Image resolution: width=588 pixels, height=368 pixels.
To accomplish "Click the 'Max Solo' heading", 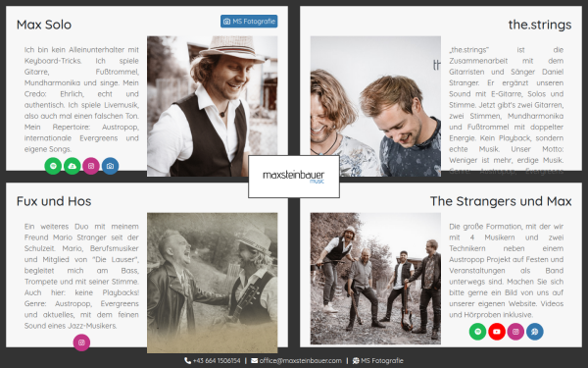I will pos(44,25).
